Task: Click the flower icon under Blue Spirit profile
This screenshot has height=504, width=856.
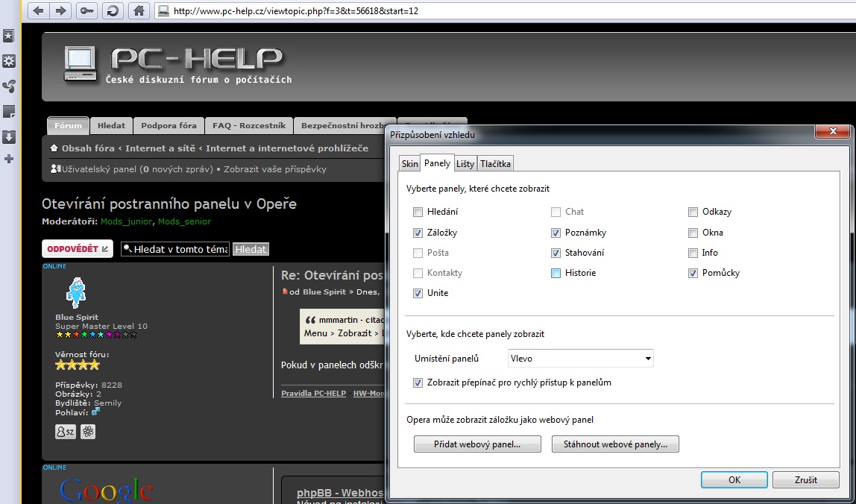Action: 88,432
